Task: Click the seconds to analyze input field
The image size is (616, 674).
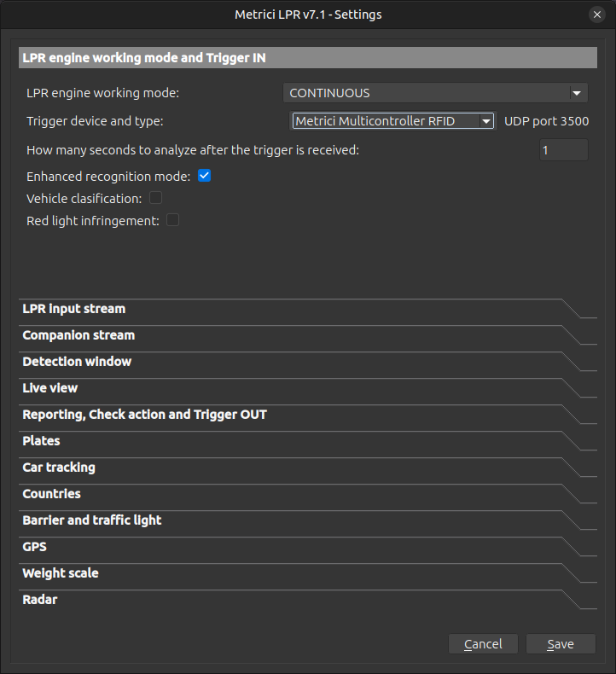Action: (564, 150)
